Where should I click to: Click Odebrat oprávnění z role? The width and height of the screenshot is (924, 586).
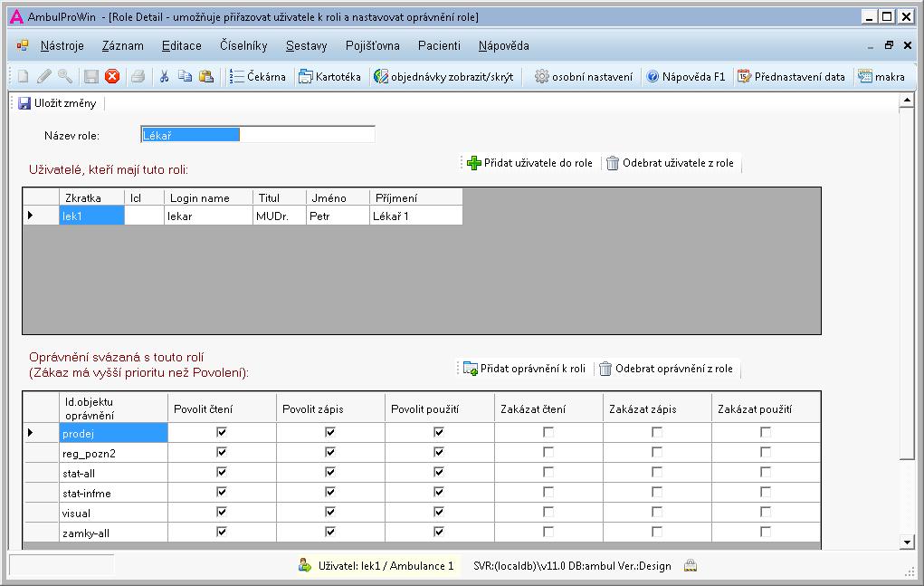[666, 369]
